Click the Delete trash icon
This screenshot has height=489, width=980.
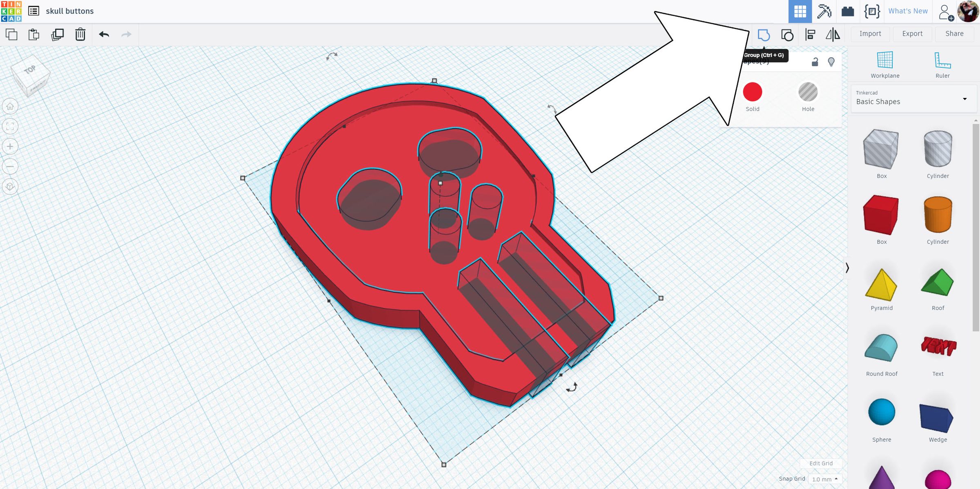pyautogui.click(x=80, y=35)
